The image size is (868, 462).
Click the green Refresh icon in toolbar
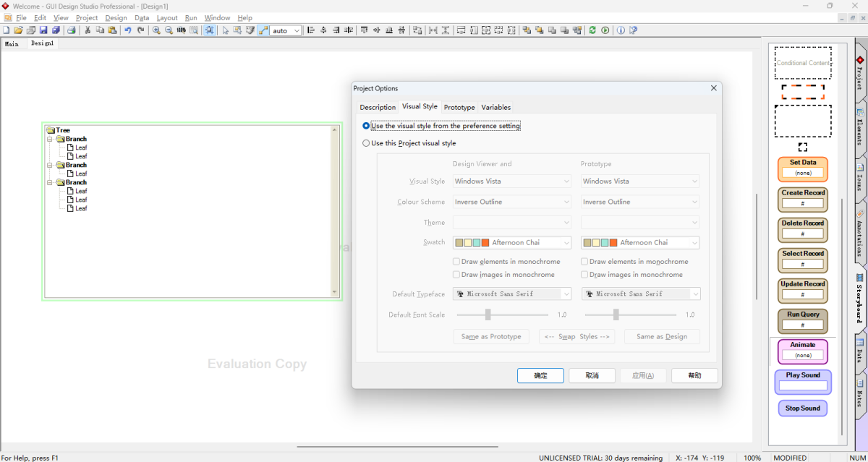click(x=592, y=30)
